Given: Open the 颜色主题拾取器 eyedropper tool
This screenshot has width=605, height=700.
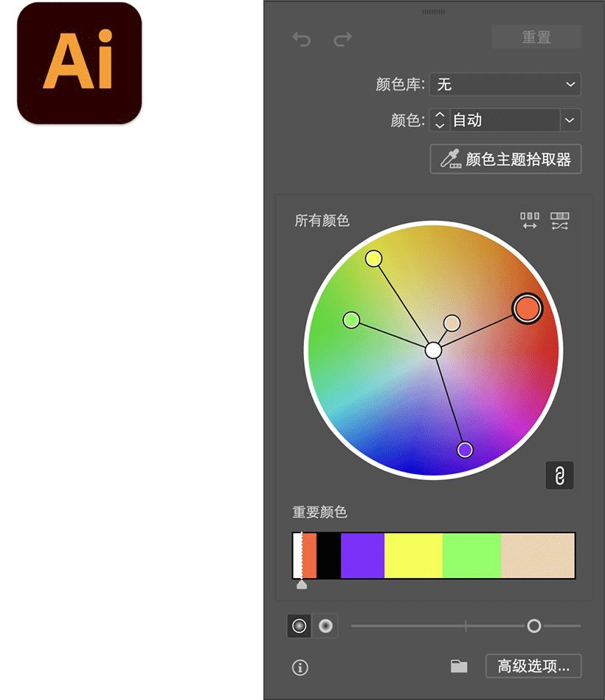Looking at the screenshot, I should (505, 159).
